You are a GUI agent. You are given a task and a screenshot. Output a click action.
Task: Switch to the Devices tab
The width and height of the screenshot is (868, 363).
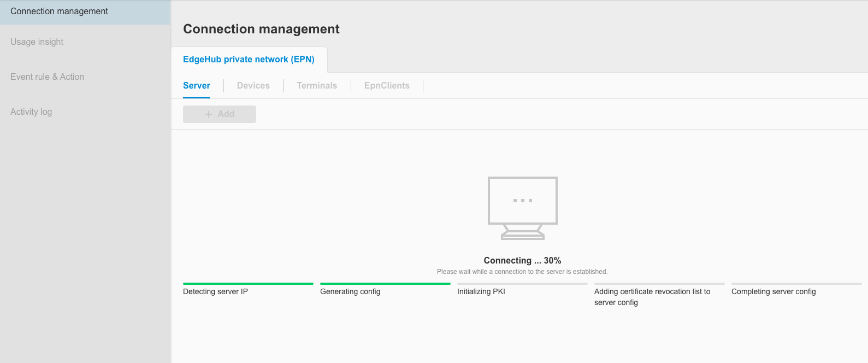pos(253,85)
